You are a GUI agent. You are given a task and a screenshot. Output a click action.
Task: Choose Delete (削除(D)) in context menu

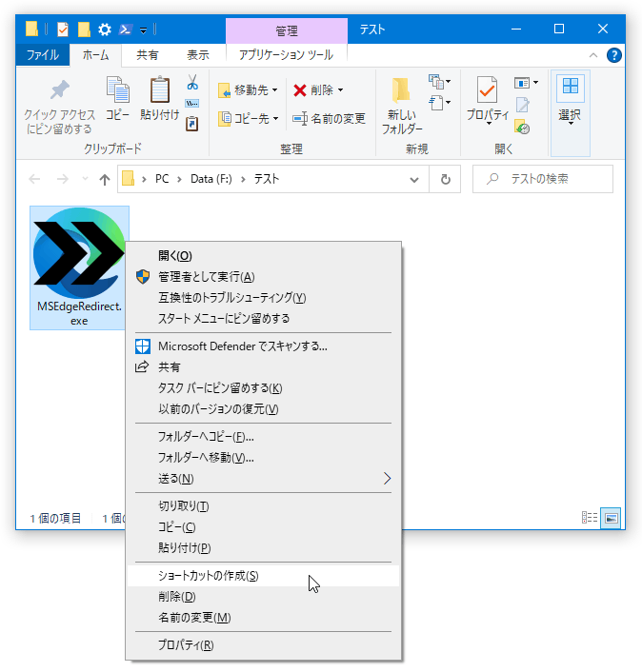coord(263,597)
